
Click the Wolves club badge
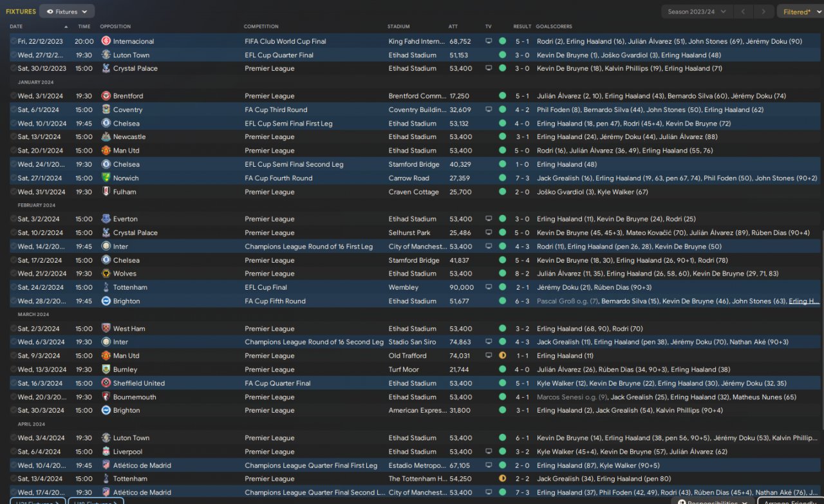(106, 274)
